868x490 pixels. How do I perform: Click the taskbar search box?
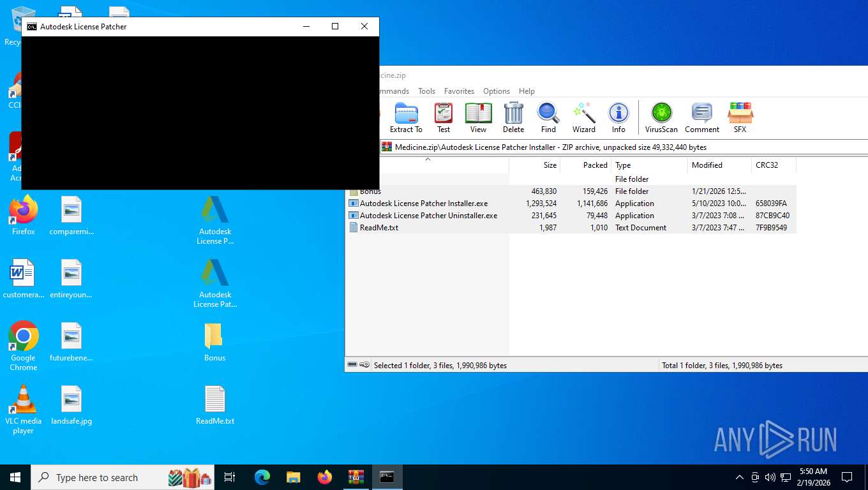tap(124, 477)
